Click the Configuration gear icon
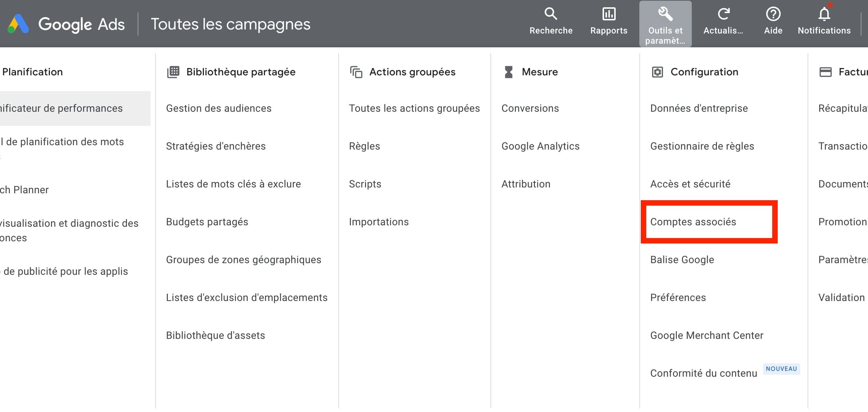Screen dimensions: 868x412 [x=657, y=72]
